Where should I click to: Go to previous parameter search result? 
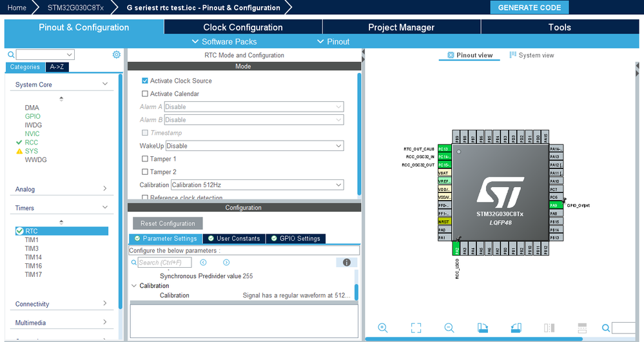203,262
